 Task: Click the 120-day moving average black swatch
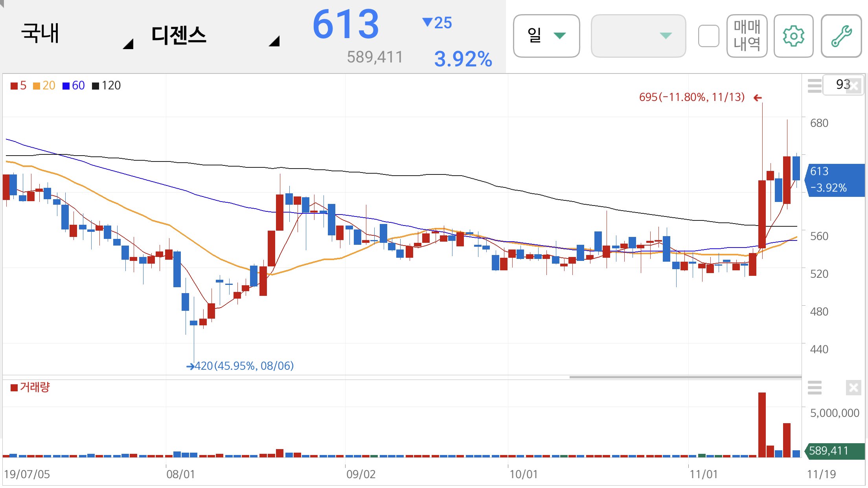click(96, 86)
